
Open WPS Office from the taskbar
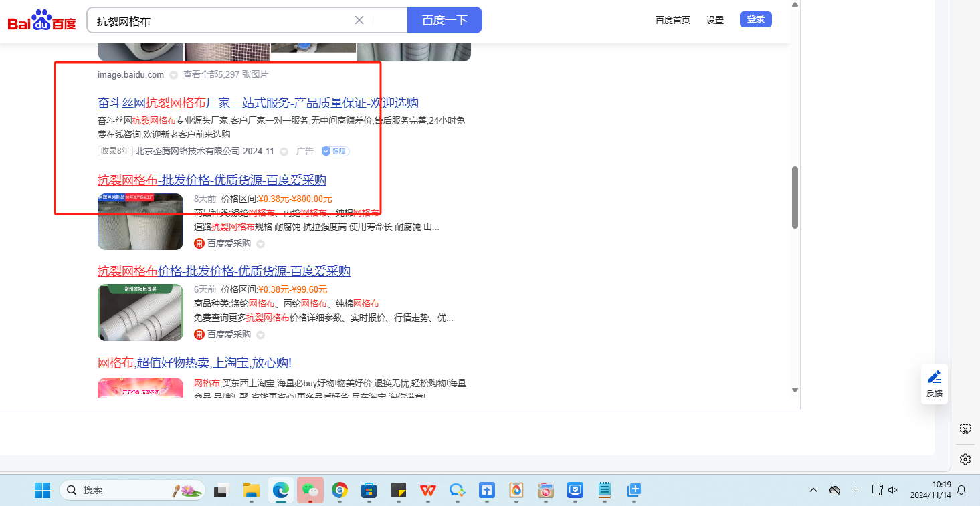pos(427,490)
